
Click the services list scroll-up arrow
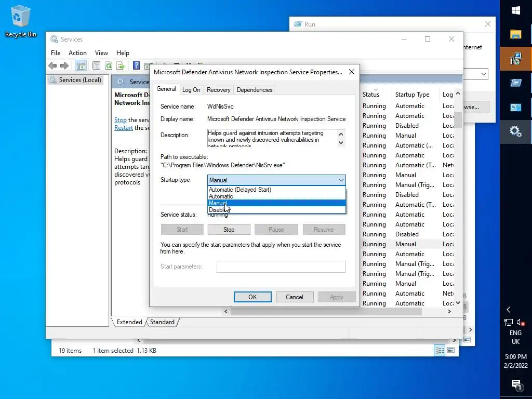pos(458,94)
